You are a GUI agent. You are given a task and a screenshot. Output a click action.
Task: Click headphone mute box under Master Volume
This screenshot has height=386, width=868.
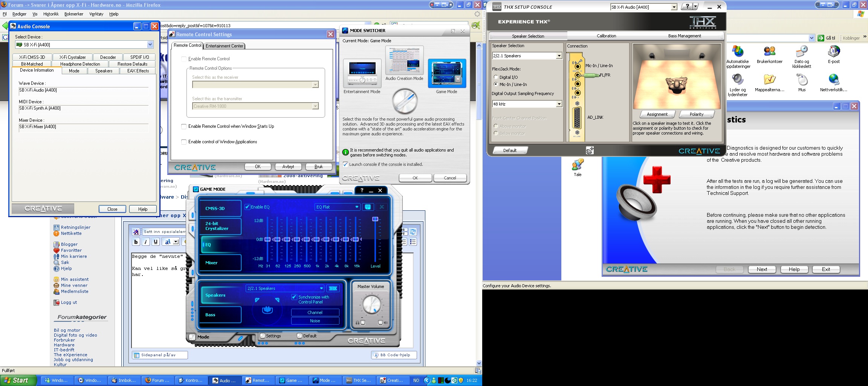click(x=363, y=323)
